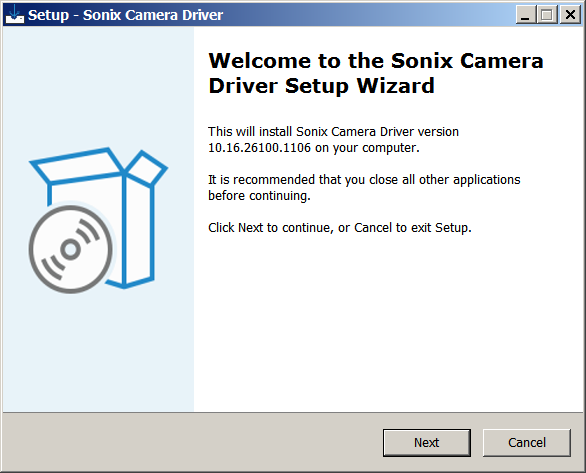Click the open box flap graphic
This screenshot has width=586, height=473.
click(x=77, y=166)
